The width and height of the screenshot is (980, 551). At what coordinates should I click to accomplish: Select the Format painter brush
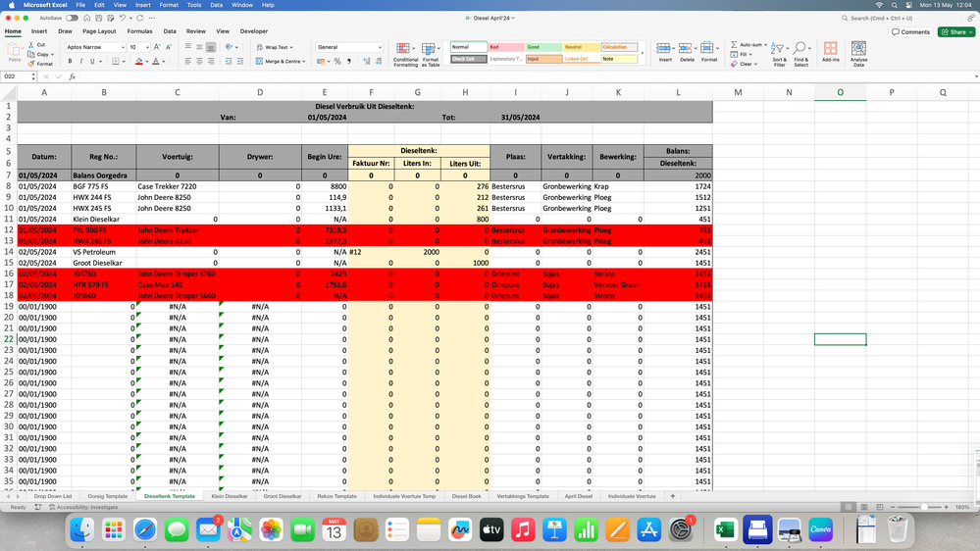[30, 64]
